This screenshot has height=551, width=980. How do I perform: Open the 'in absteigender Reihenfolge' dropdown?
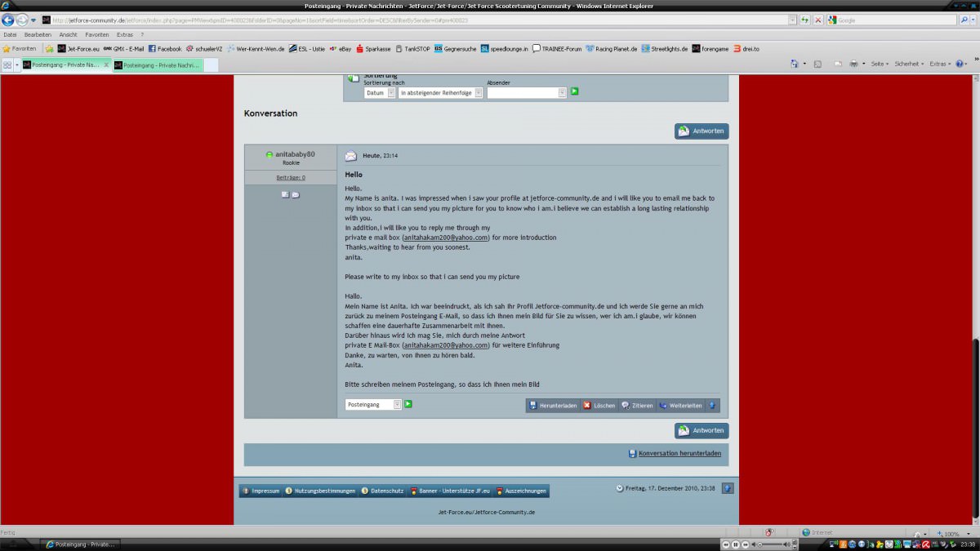coord(441,92)
